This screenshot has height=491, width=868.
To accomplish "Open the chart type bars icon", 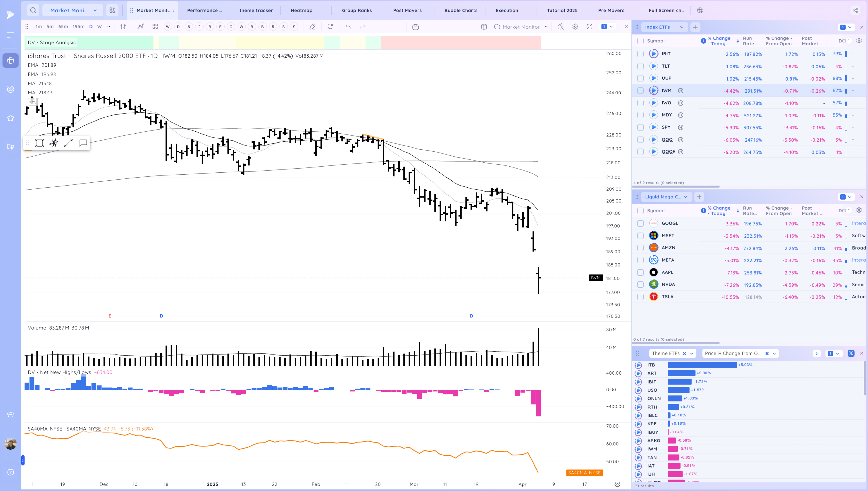I will tap(123, 27).
